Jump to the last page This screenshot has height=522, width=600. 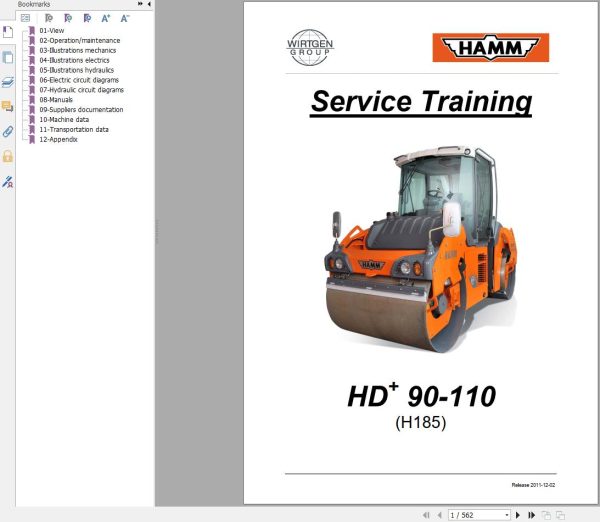(532, 515)
